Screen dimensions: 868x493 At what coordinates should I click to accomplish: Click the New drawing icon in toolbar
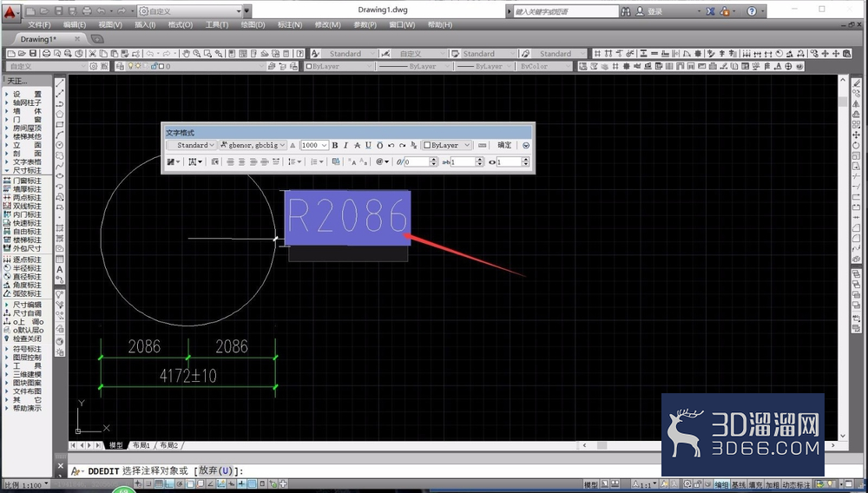tap(11, 54)
